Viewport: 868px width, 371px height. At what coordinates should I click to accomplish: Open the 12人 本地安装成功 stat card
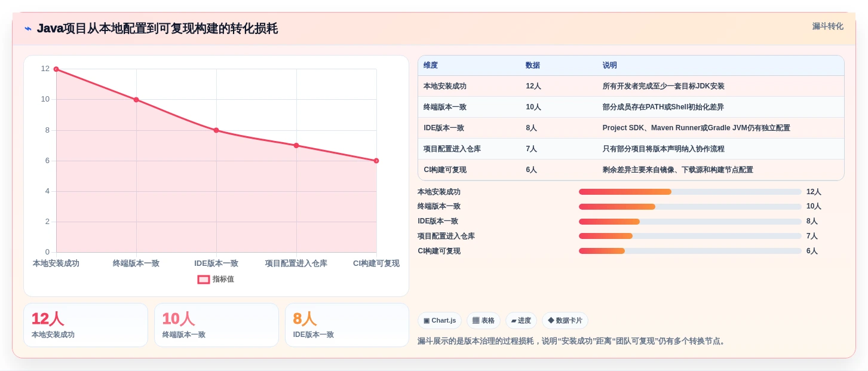tap(85, 325)
